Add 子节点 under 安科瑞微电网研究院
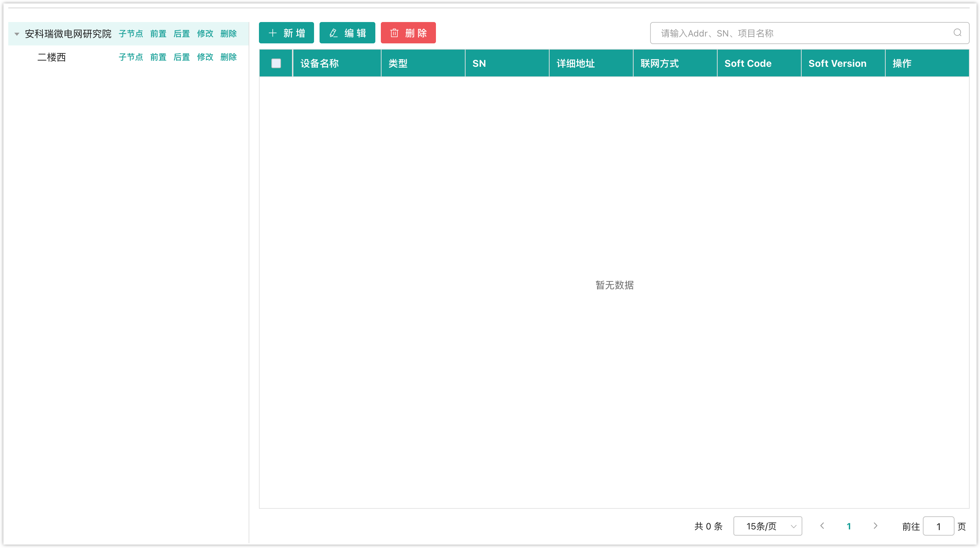980x548 pixels. [131, 34]
